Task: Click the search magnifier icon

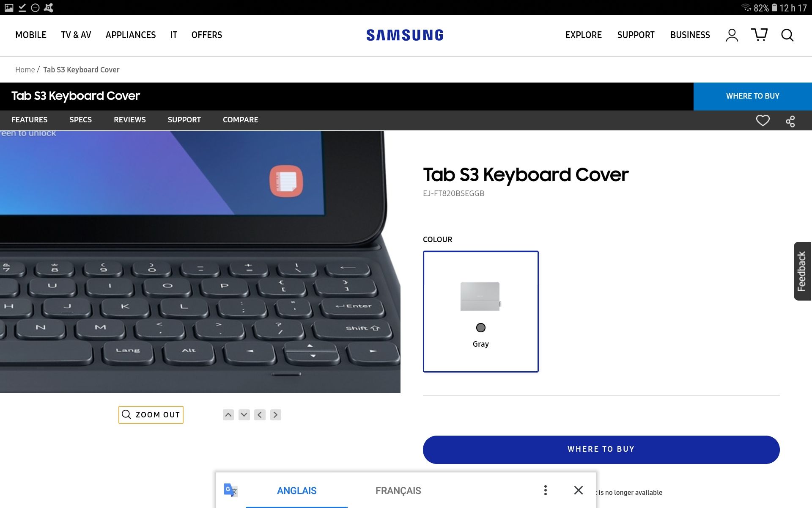Action: click(x=787, y=35)
